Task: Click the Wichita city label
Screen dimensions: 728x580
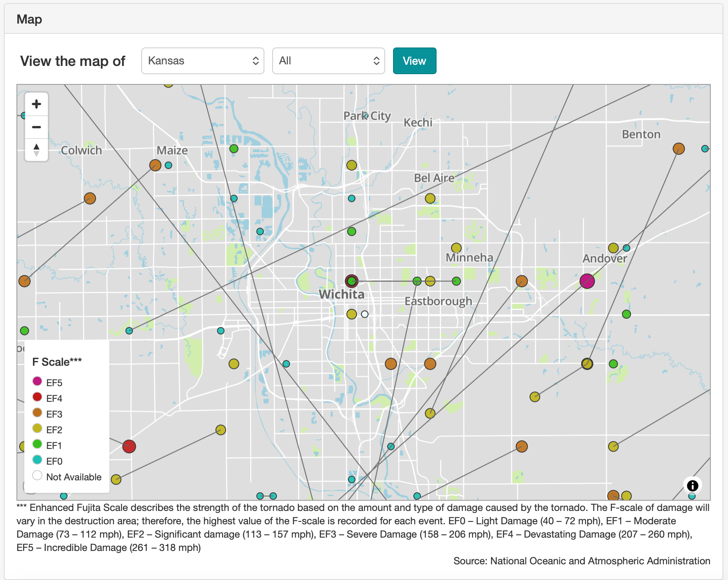Action: [341, 294]
